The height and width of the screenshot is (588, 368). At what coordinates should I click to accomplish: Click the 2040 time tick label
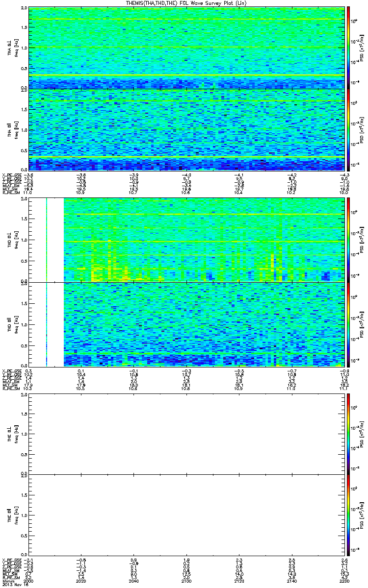(134, 581)
